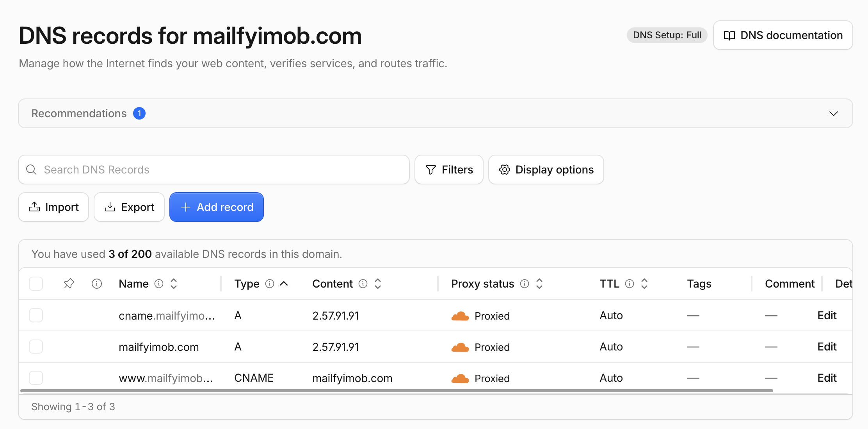868x429 pixels.
Task: Sort records by Content
Action: coord(378,284)
